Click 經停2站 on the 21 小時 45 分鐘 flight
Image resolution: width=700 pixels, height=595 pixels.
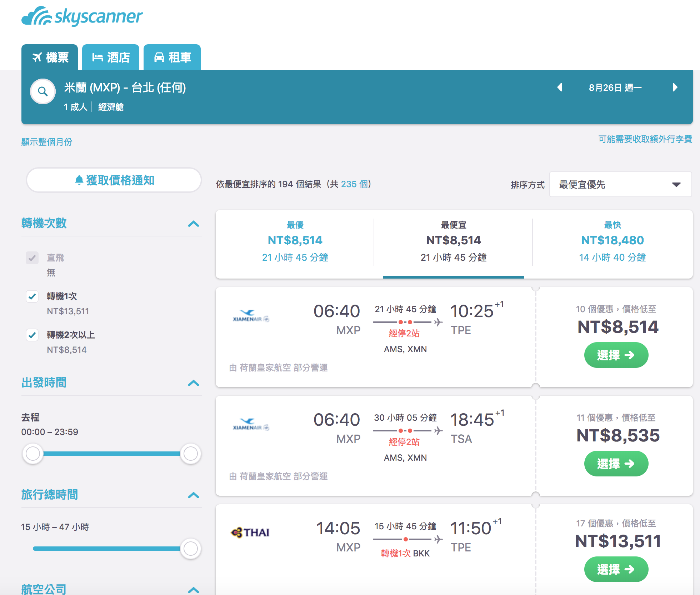(x=404, y=334)
